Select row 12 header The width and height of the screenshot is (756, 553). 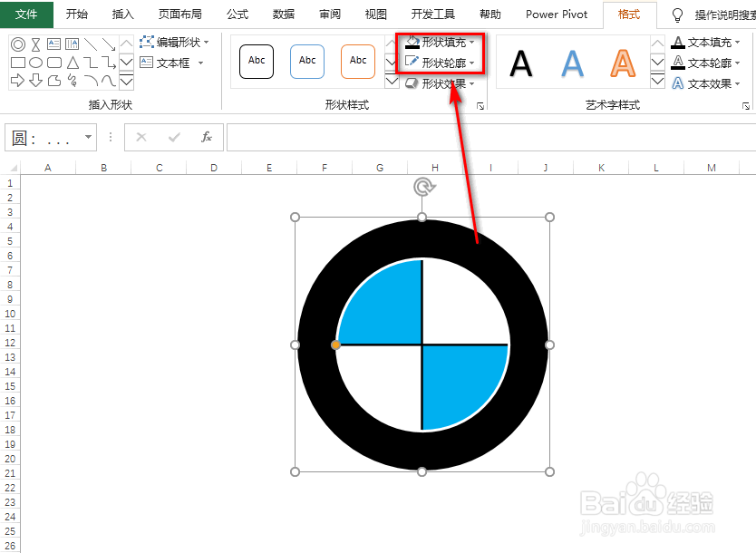[10, 343]
